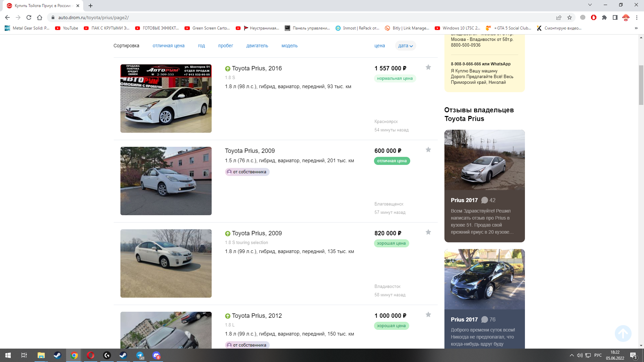Open Logitech G HUB from taskbar
This screenshot has height=362, width=644.
coord(107,355)
